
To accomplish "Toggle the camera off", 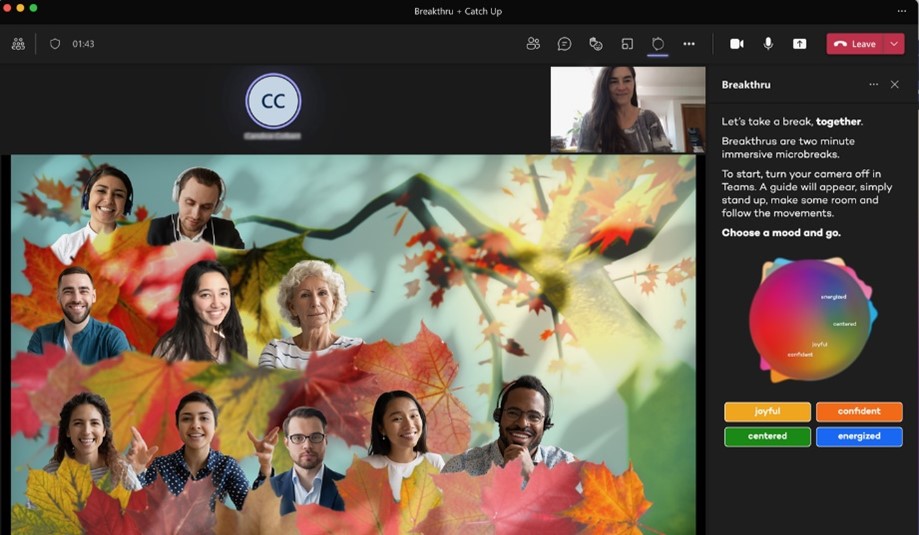I will [x=737, y=44].
